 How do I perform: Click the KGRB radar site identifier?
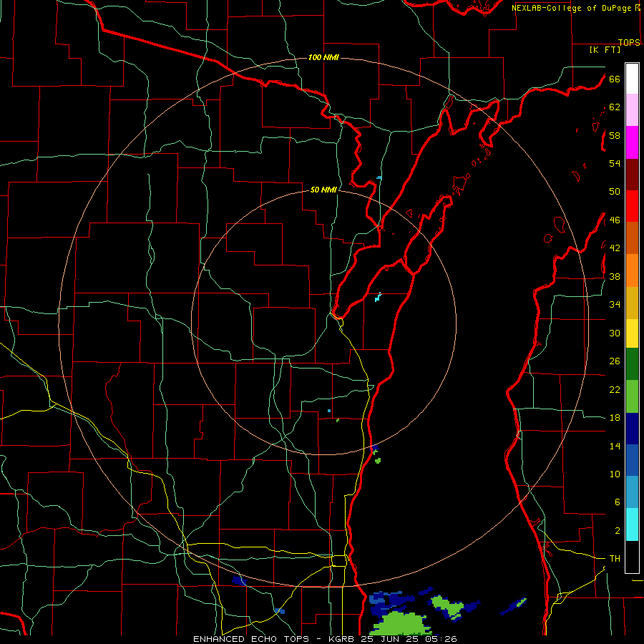pos(343,639)
